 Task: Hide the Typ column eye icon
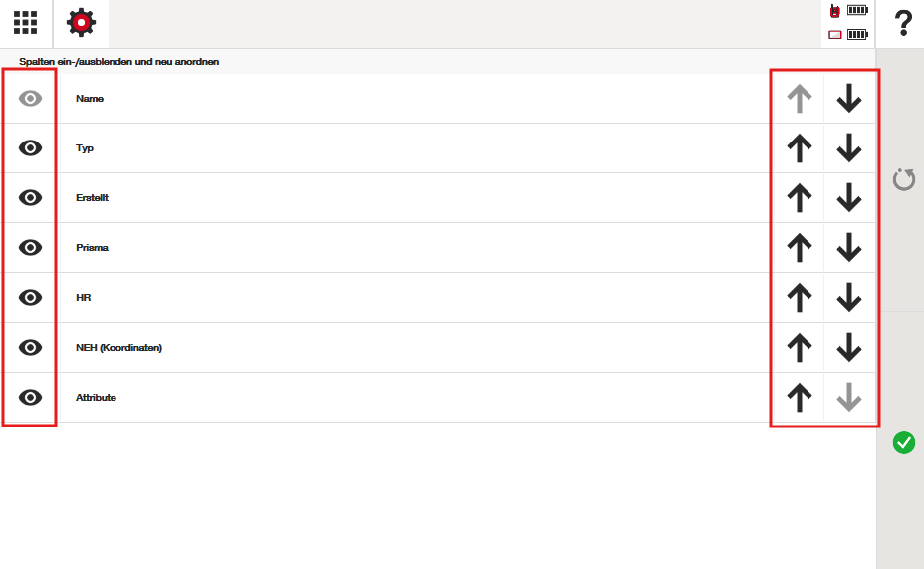31,148
